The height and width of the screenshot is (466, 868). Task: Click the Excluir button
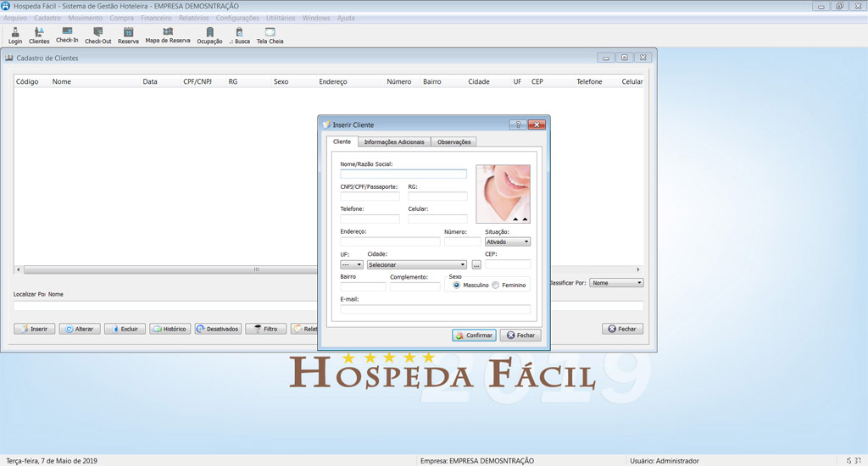coord(125,329)
